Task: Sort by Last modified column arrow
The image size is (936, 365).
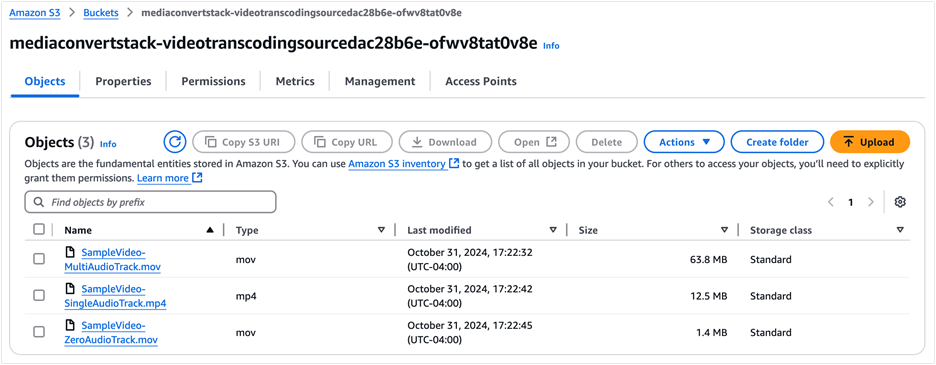Action: (x=553, y=230)
